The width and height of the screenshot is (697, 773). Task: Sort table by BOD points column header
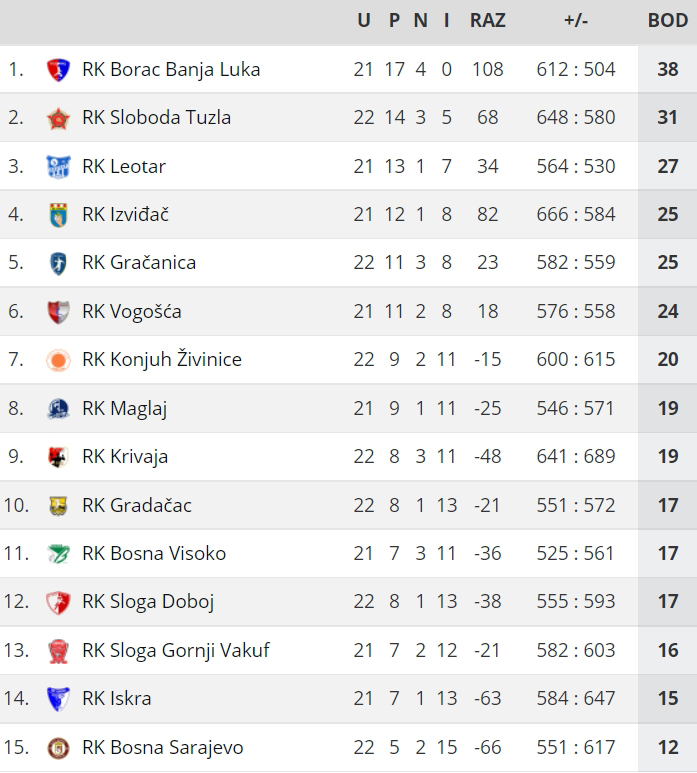(x=667, y=21)
